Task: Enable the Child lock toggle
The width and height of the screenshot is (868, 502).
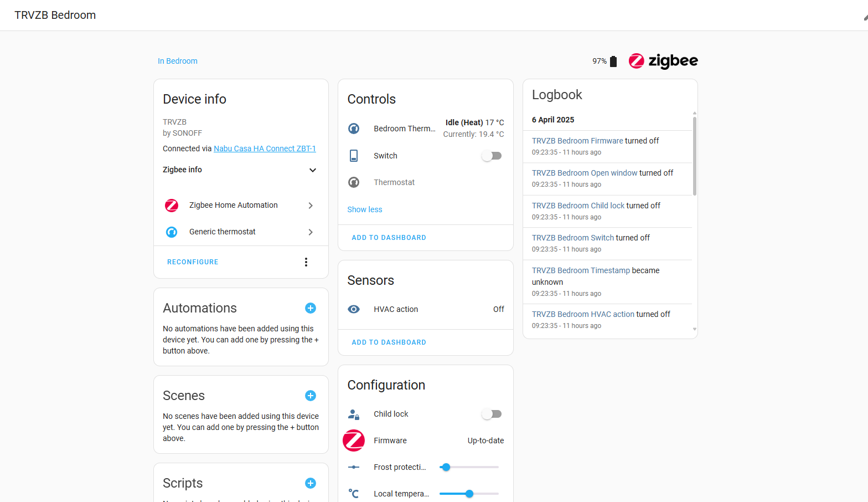Action: point(491,414)
